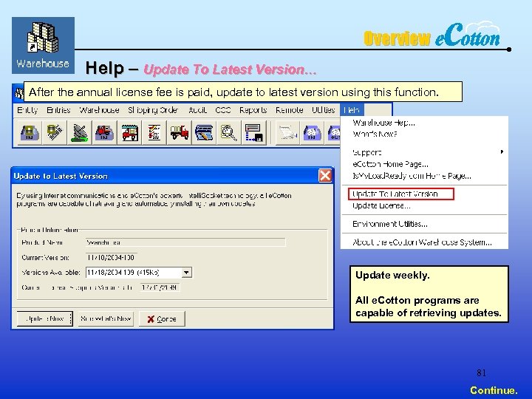Open the Entity menu
The width and height of the screenshot is (532, 399).
pos(27,110)
